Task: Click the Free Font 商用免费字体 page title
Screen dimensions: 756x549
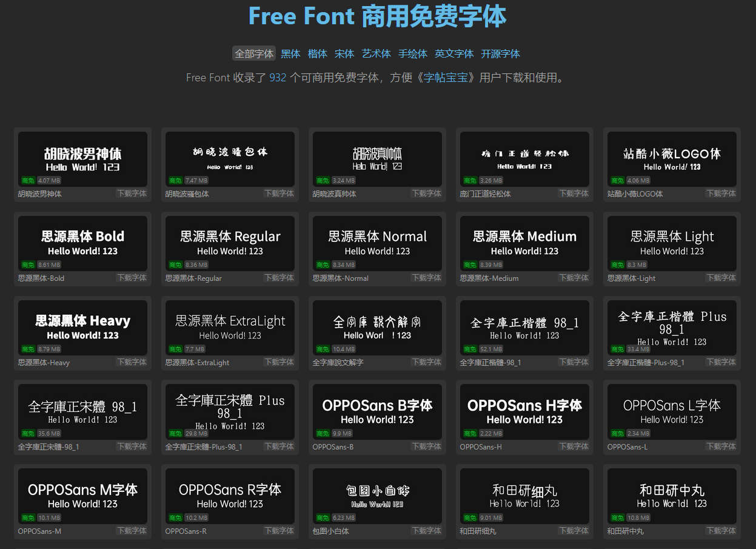Action: [x=377, y=16]
